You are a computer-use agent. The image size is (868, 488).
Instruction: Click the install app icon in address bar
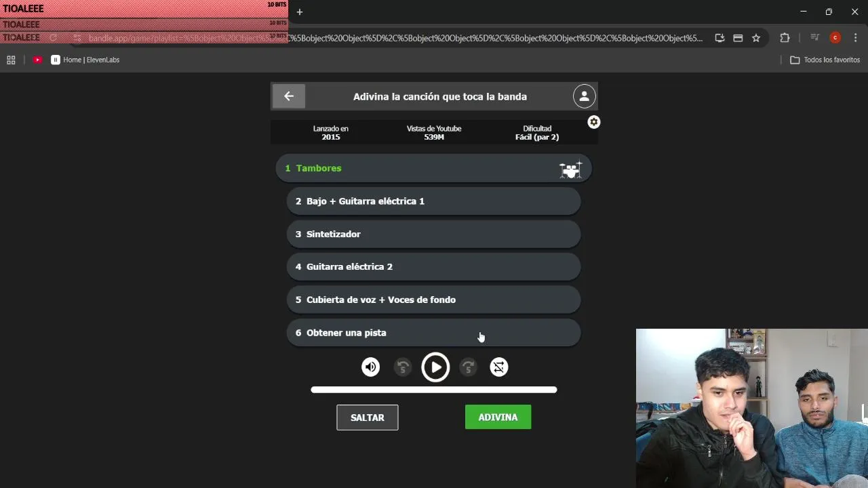click(x=719, y=38)
